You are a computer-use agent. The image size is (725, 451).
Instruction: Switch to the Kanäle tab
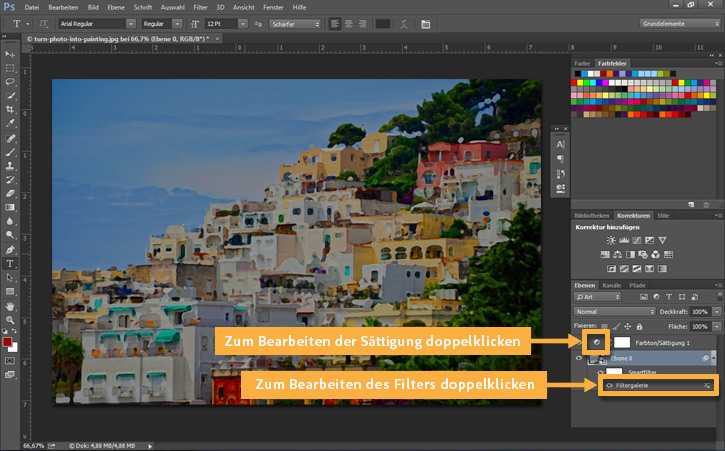(x=612, y=285)
